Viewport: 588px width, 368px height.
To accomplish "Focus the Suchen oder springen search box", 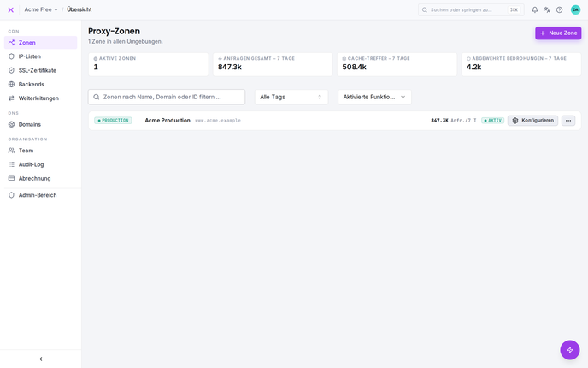I will (471, 9).
